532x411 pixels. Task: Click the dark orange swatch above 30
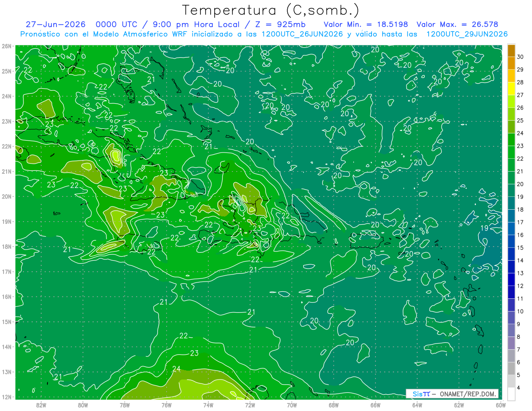pos(511,50)
